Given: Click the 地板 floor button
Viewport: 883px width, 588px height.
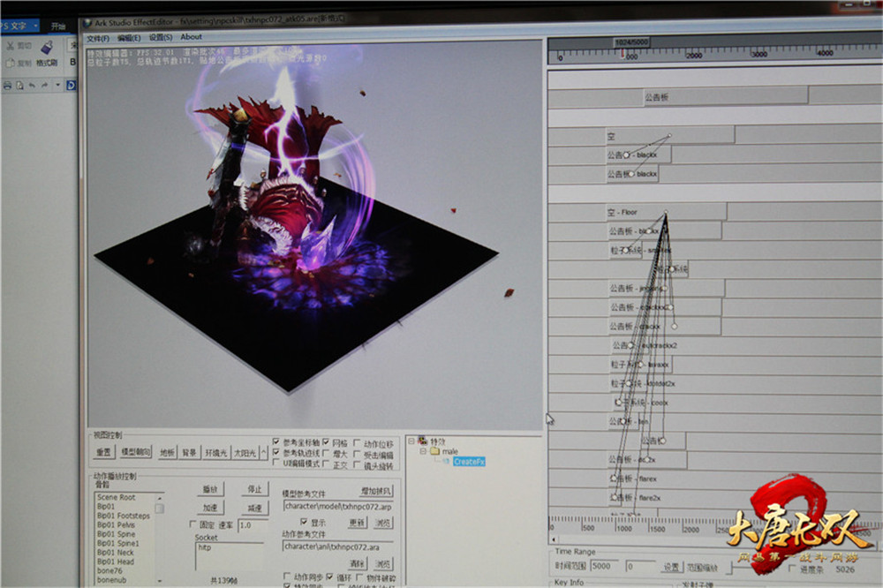Looking at the screenshot, I should coord(167,452).
